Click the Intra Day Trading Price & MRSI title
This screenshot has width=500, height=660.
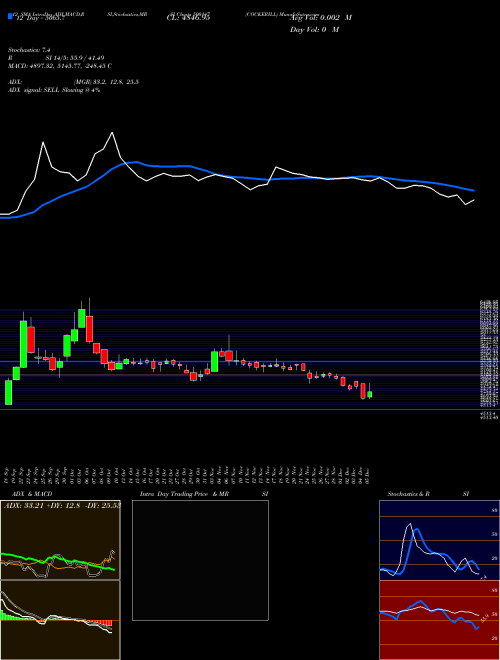pyautogui.click(x=204, y=494)
